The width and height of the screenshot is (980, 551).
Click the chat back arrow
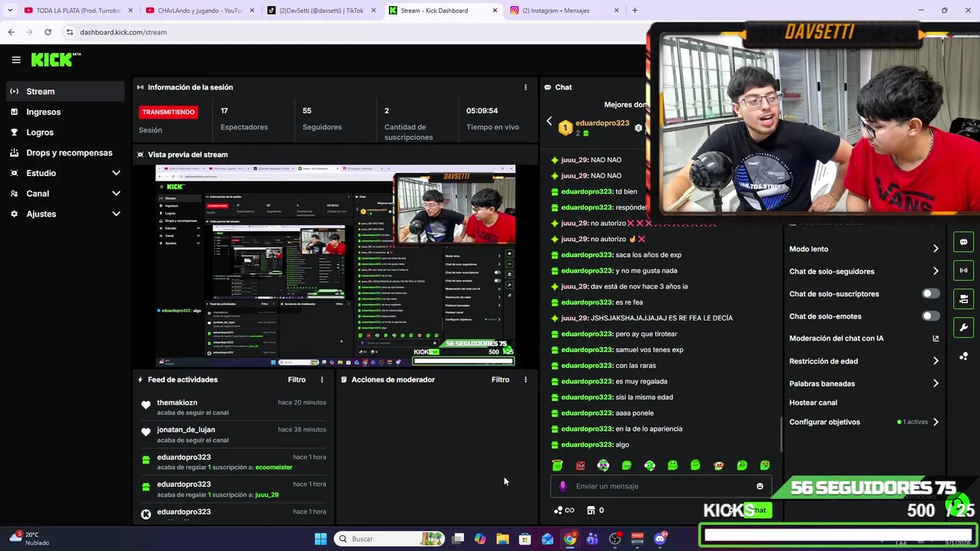[549, 122]
